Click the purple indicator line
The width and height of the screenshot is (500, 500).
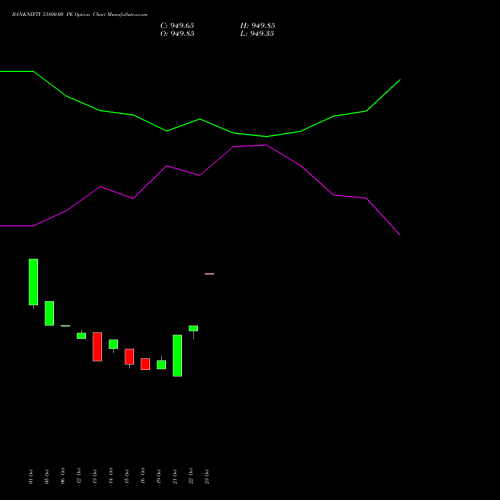(200, 175)
